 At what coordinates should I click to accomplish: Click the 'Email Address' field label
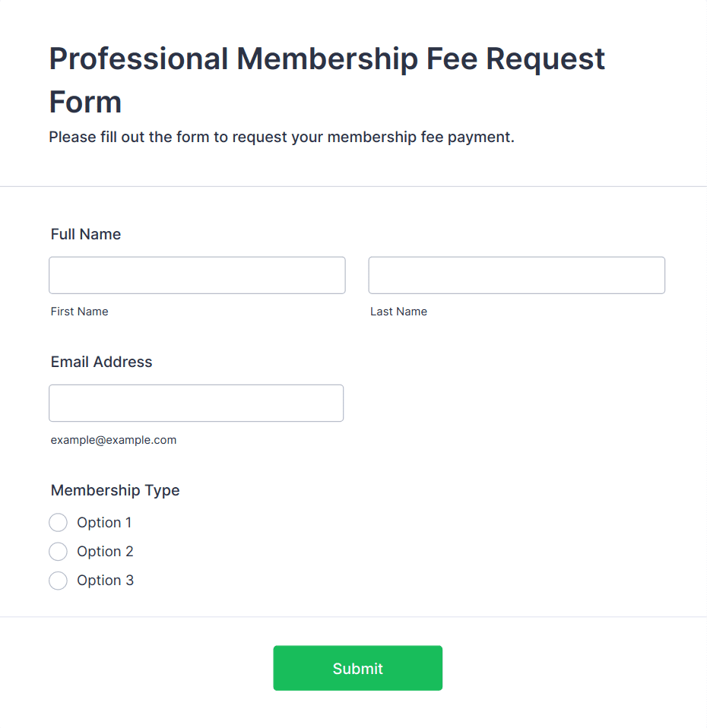pyautogui.click(x=101, y=362)
